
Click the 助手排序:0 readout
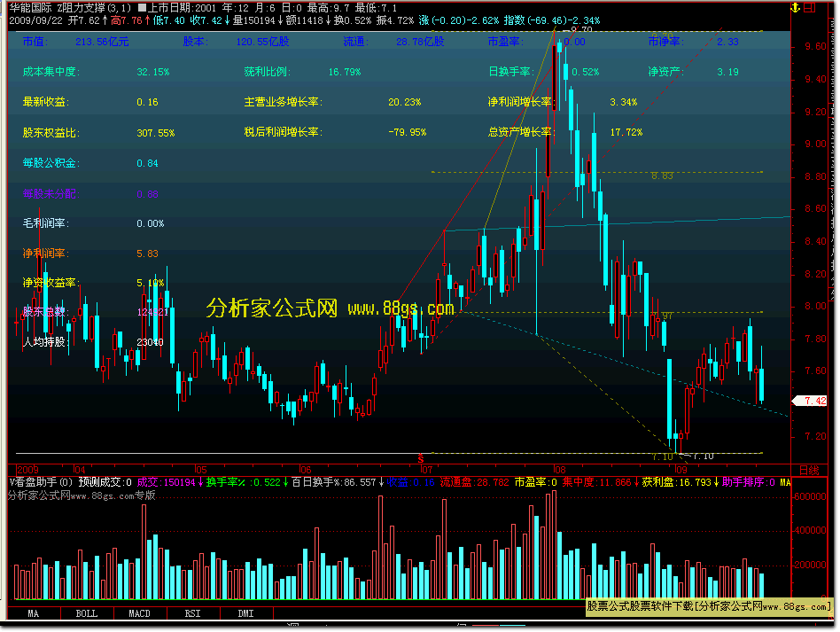coord(749,482)
